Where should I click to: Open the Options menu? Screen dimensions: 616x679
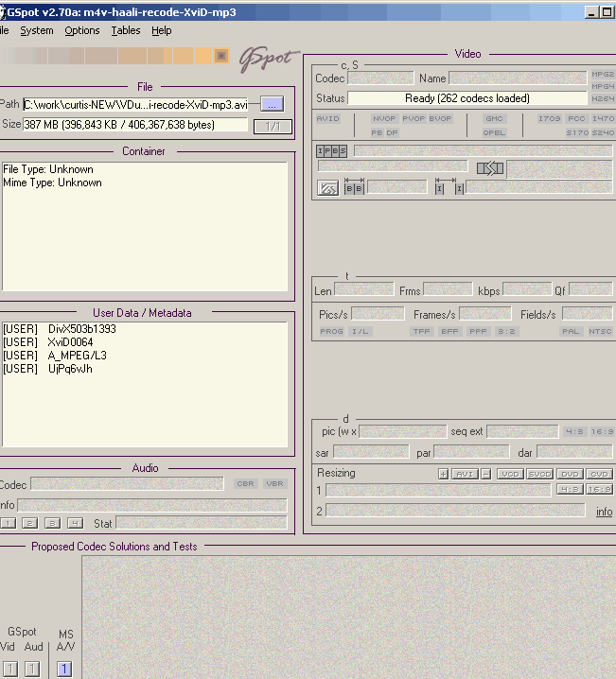(82, 31)
